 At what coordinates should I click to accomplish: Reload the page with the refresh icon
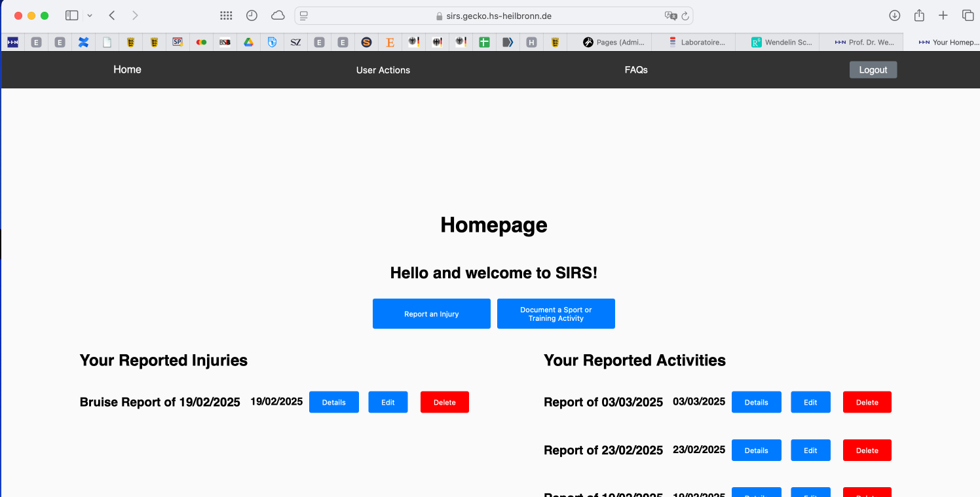tap(685, 16)
